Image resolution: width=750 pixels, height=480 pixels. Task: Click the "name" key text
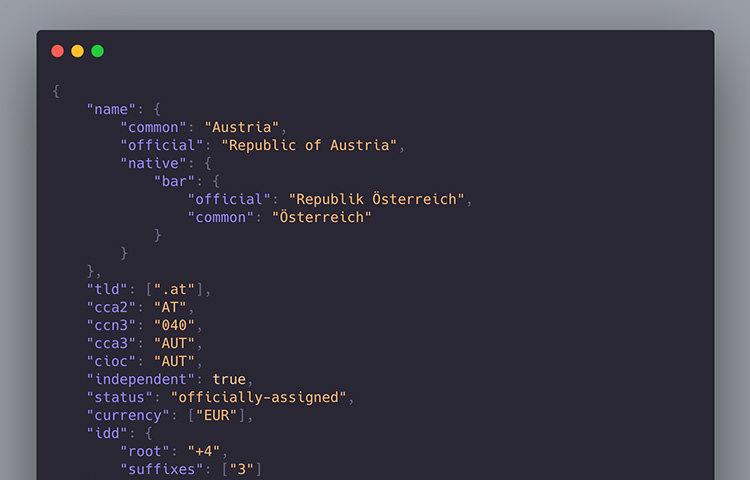click(111, 109)
